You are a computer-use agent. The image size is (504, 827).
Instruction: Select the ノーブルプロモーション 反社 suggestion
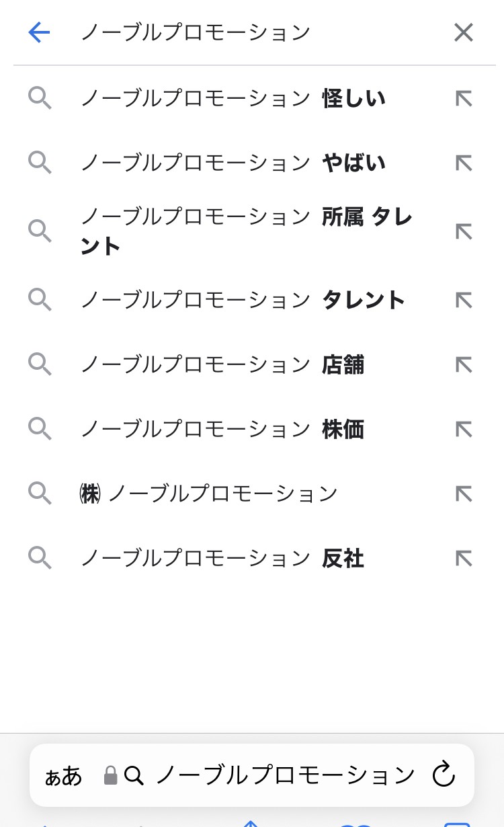click(x=222, y=558)
